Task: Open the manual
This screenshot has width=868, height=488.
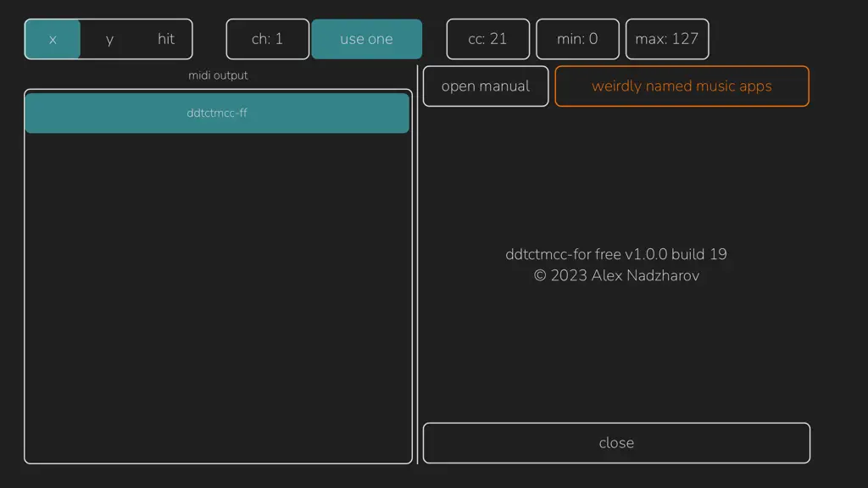Action: click(x=486, y=86)
